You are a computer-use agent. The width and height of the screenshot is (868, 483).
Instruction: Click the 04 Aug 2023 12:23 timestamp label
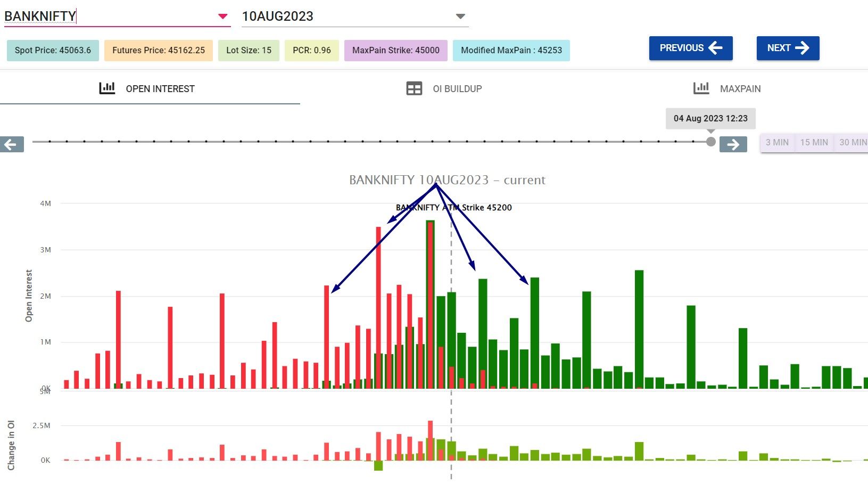710,118
